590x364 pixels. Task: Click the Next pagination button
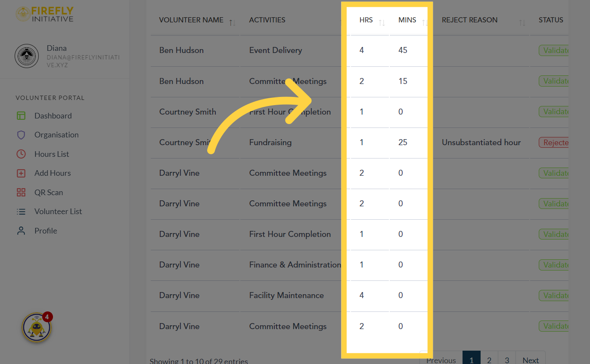pos(531,360)
